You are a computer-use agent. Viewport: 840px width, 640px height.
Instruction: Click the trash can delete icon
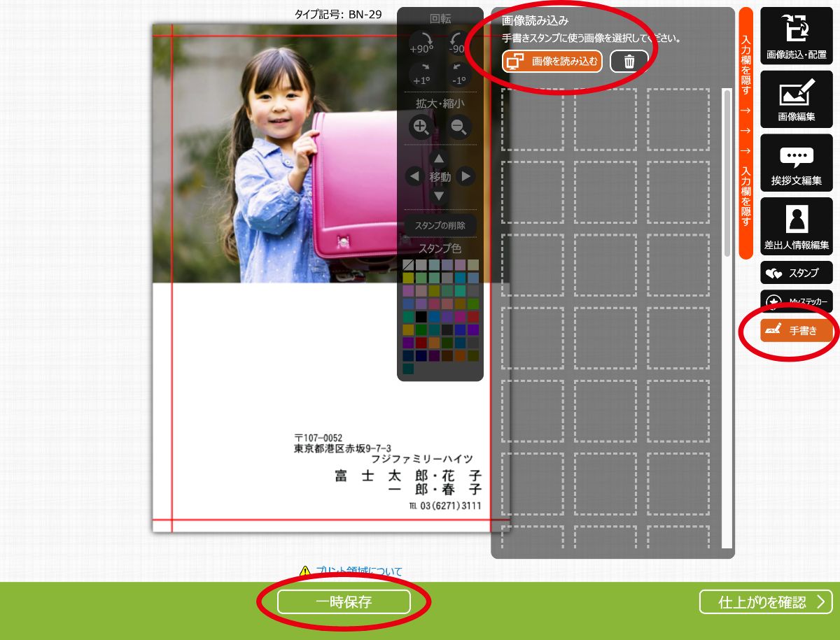629,62
